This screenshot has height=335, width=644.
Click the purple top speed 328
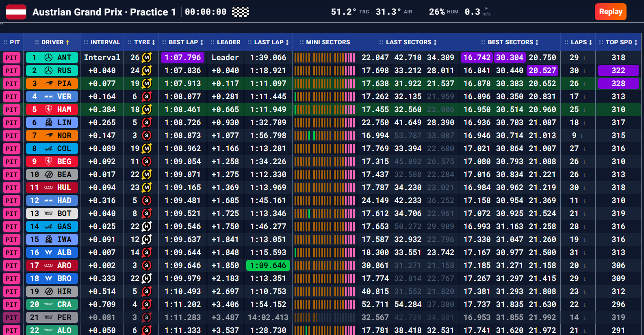pyautogui.click(x=618, y=84)
